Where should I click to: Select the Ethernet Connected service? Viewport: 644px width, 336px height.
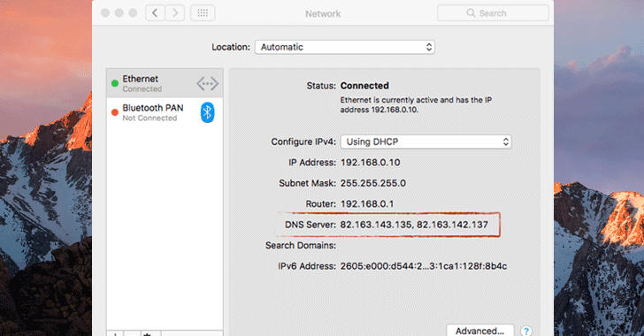click(x=165, y=83)
